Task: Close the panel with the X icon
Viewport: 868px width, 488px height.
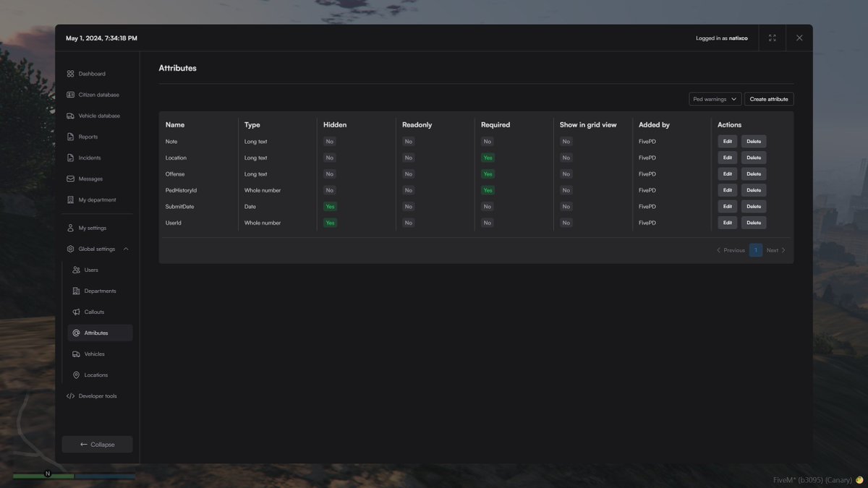Action: click(x=799, y=38)
